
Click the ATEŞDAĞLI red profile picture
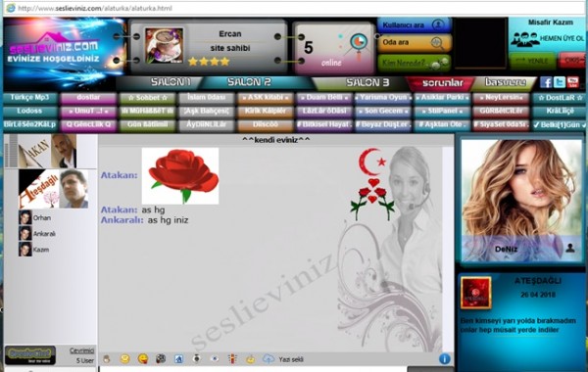pyautogui.click(x=476, y=293)
